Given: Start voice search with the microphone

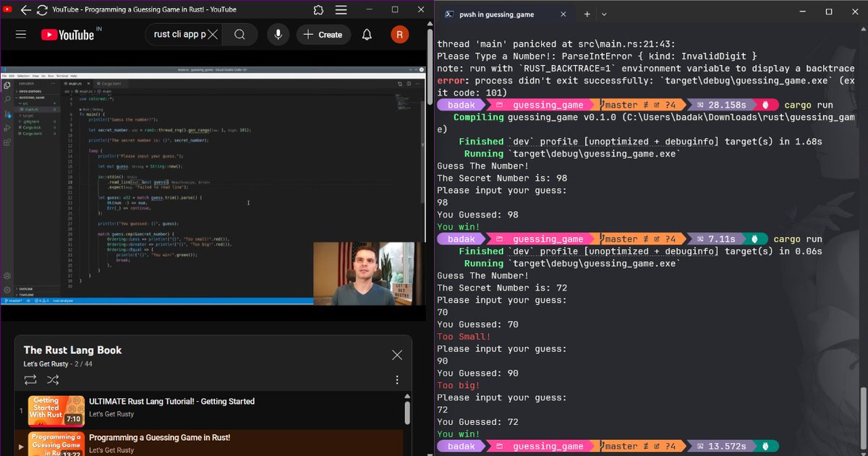Looking at the screenshot, I should (278, 35).
